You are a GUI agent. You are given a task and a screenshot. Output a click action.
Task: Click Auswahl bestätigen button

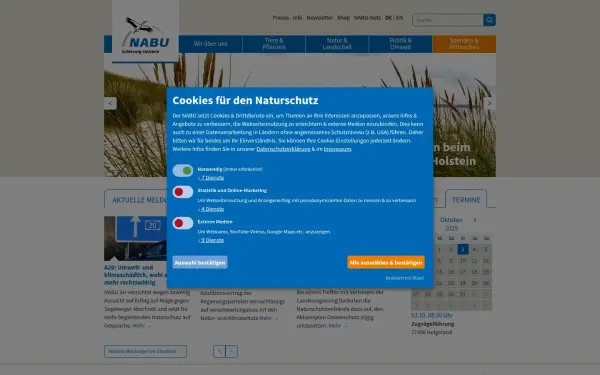[x=200, y=262]
